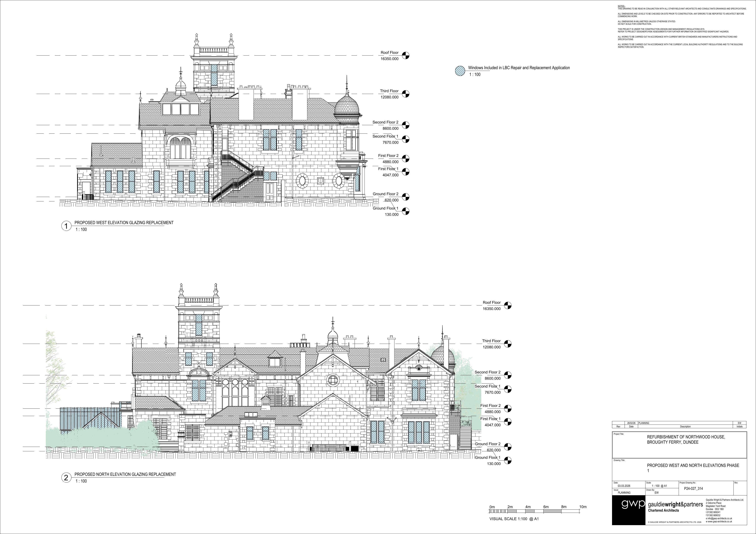Click North elevation Second Floor 1 level marker
The image size is (756, 534).
tap(508, 389)
